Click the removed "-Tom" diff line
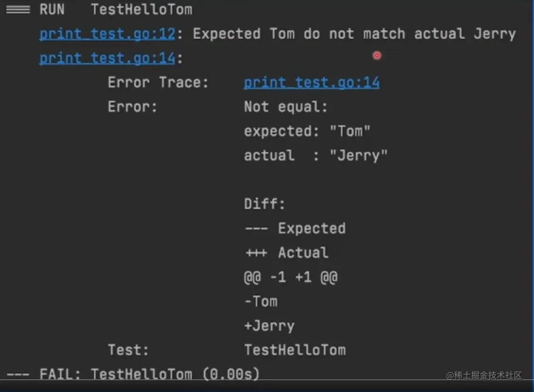The height and width of the screenshot is (392, 534). [261, 302]
